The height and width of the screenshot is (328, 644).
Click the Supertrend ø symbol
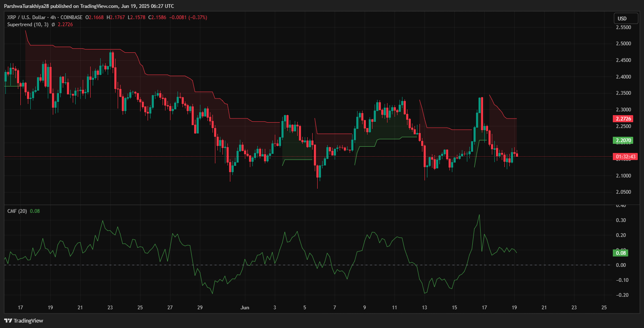point(53,25)
